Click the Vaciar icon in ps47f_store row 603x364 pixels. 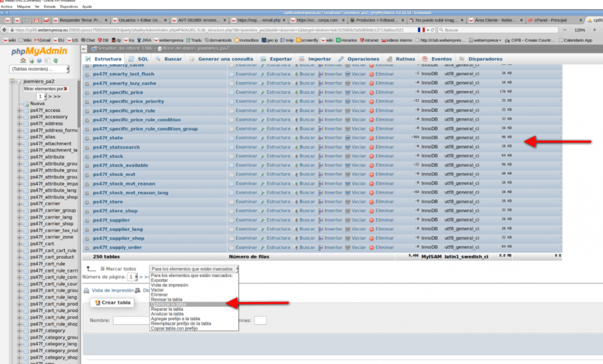click(x=348, y=202)
